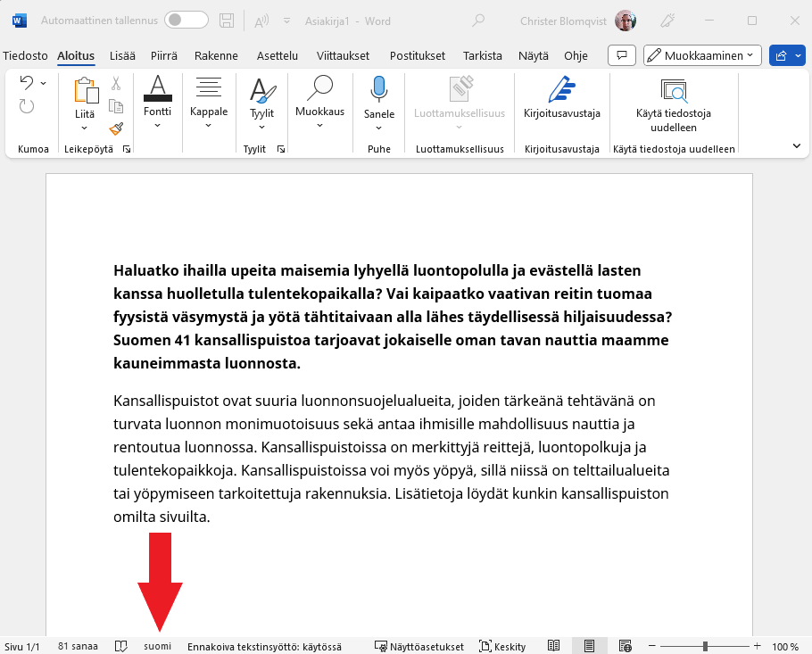This screenshot has height=654, width=812.
Task: Open Näyttöasetukset display settings
Action: click(419, 647)
